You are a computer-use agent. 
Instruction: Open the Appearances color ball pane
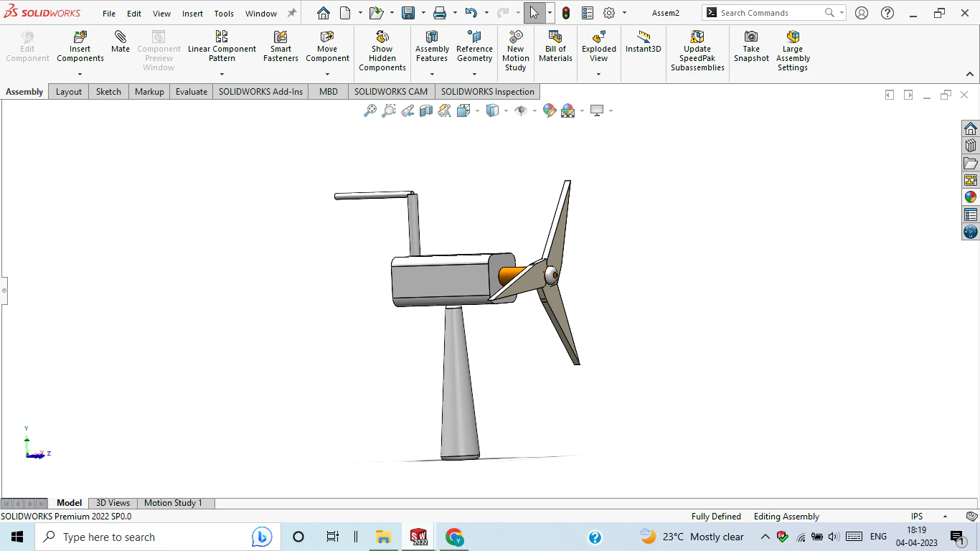971,197
